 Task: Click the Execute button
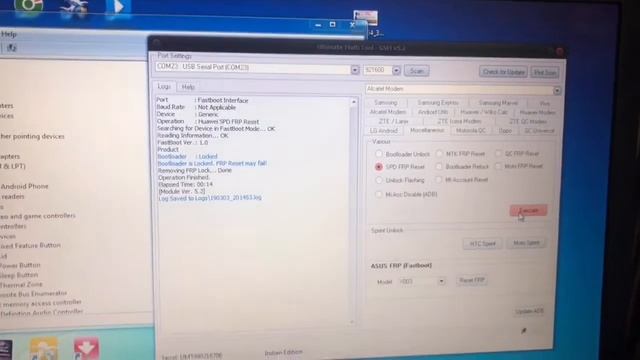528,211
